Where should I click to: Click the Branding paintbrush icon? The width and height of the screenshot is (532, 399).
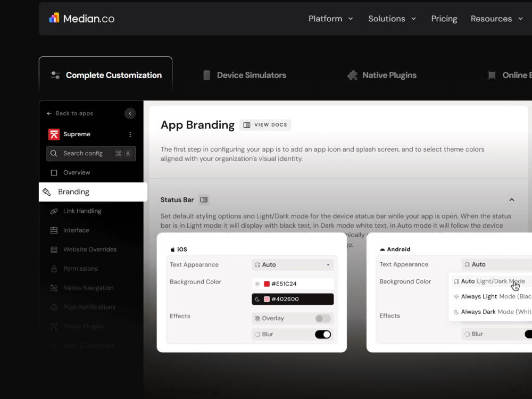(x=47, y=192)
